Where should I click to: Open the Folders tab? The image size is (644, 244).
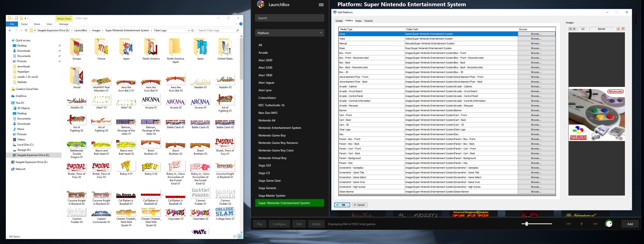point(349,20)
